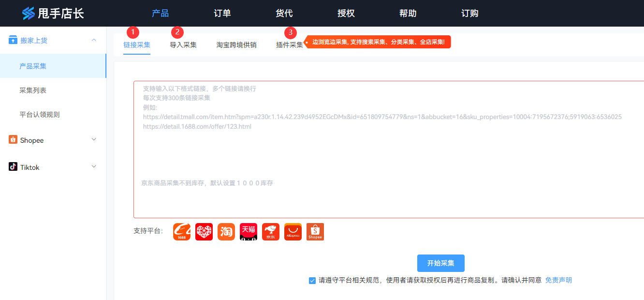This screenshot has width=644, height=300.
Task: Uncheck the platform compliance agreement checkbox
Action: click(312, 280)
